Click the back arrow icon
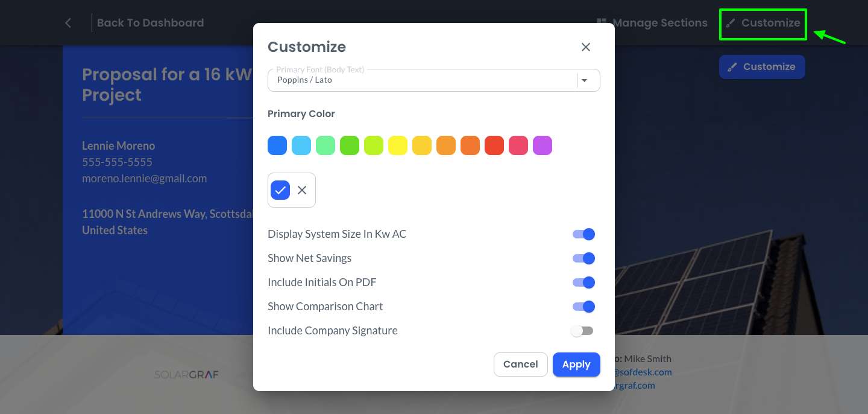Screen dimensions: 868x414 coord(68,22)
